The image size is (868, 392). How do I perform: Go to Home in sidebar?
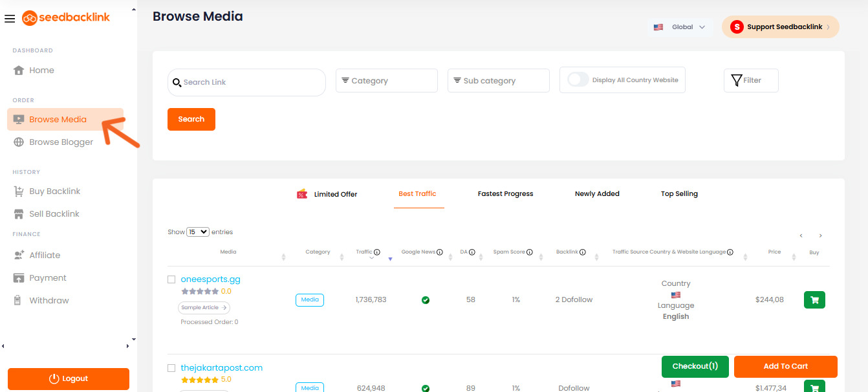coord(41,71)
